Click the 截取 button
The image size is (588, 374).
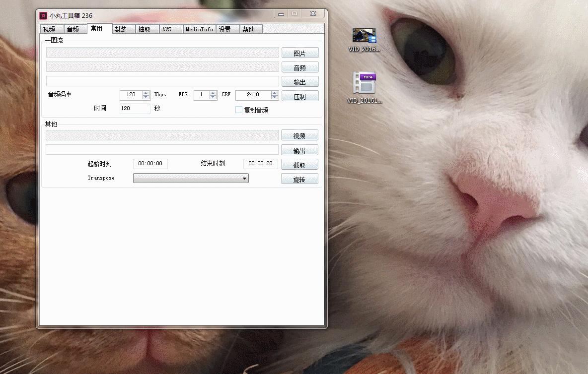(299, 165)
